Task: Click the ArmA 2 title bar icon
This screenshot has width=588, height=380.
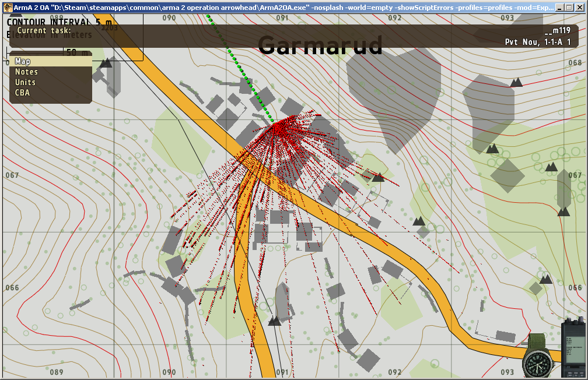Action: [x=8, y=8]
